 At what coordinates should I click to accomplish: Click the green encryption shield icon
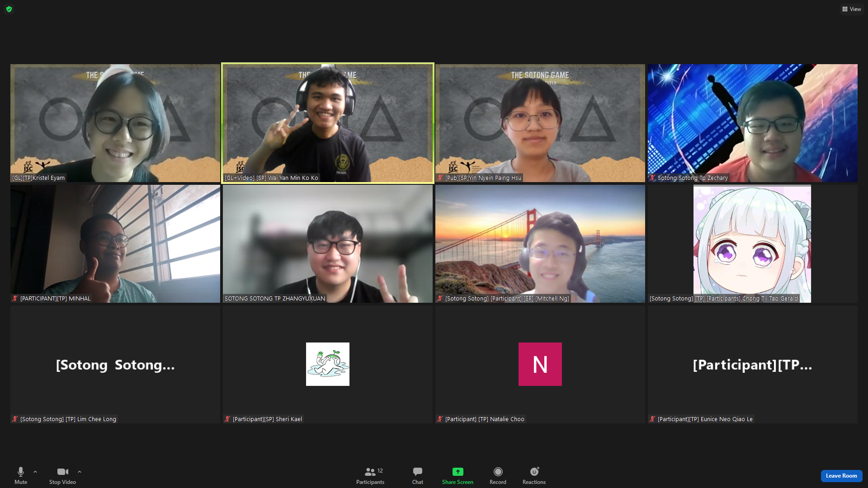9,9
